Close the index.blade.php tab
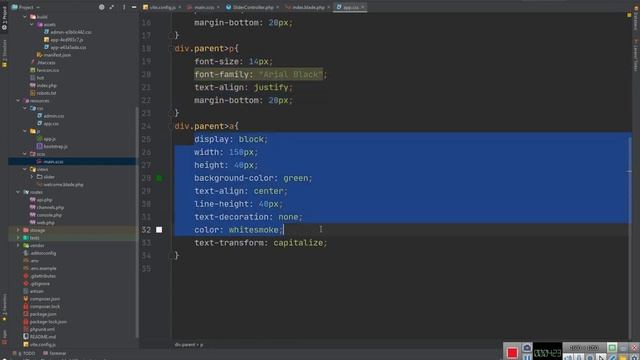The width and height of the screenshot is (640, 360). 329,7
